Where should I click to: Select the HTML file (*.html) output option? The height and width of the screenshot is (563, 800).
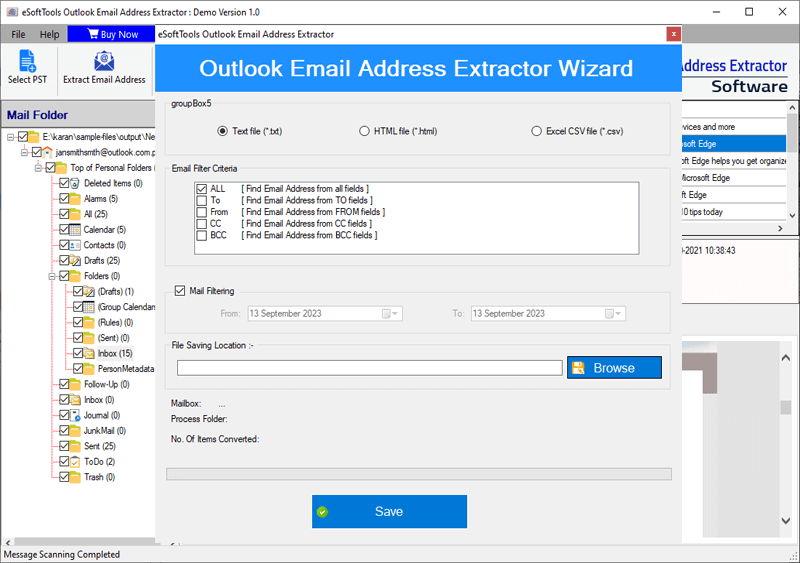pos(398,131)
